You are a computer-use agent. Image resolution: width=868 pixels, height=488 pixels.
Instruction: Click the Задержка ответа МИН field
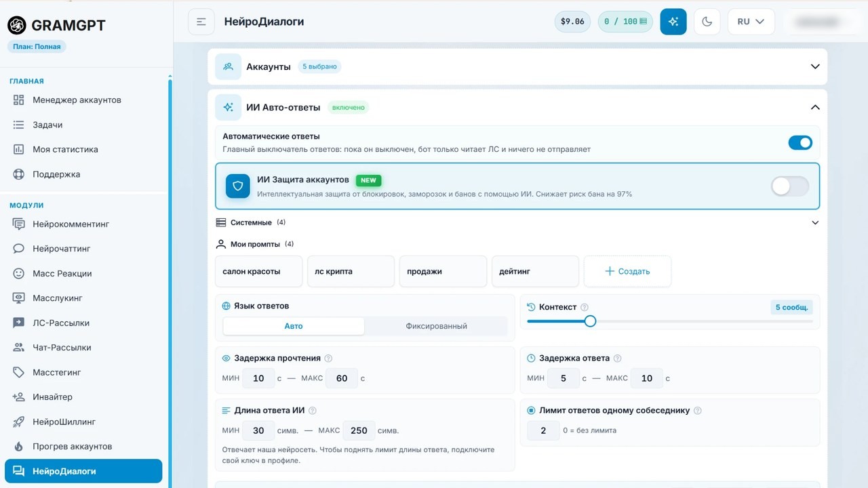click(x=564, y=378)
